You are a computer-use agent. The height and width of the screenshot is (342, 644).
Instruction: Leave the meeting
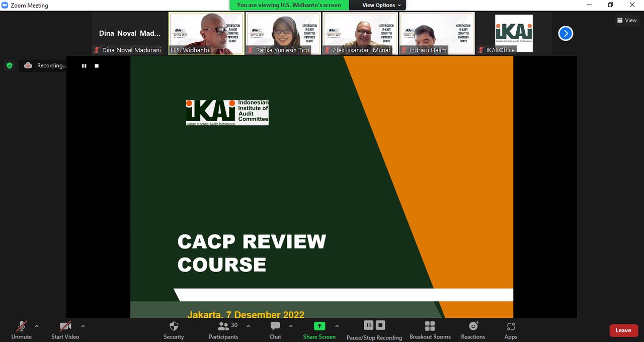tap(623, 330)
